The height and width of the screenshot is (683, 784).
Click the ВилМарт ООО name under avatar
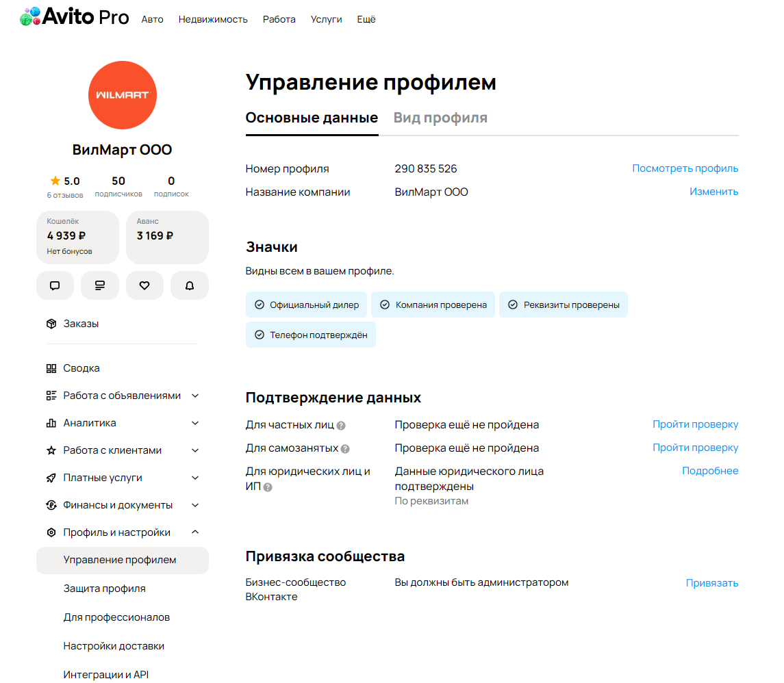(x=123, y=150)
